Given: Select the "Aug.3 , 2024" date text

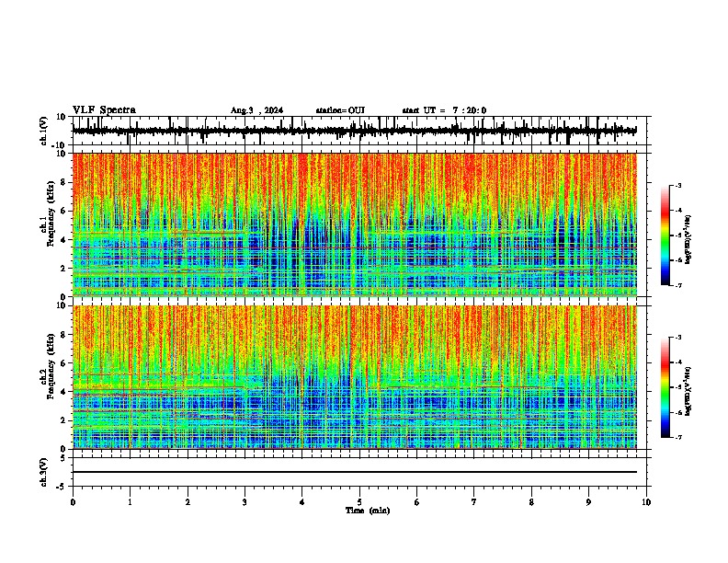Looking at the screenshot, I should [256, 110].
